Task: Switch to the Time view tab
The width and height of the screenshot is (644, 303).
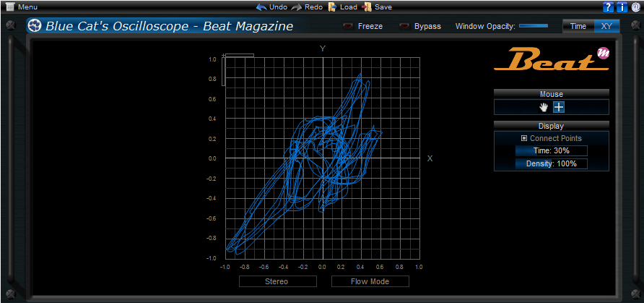Action: point(578,26)
